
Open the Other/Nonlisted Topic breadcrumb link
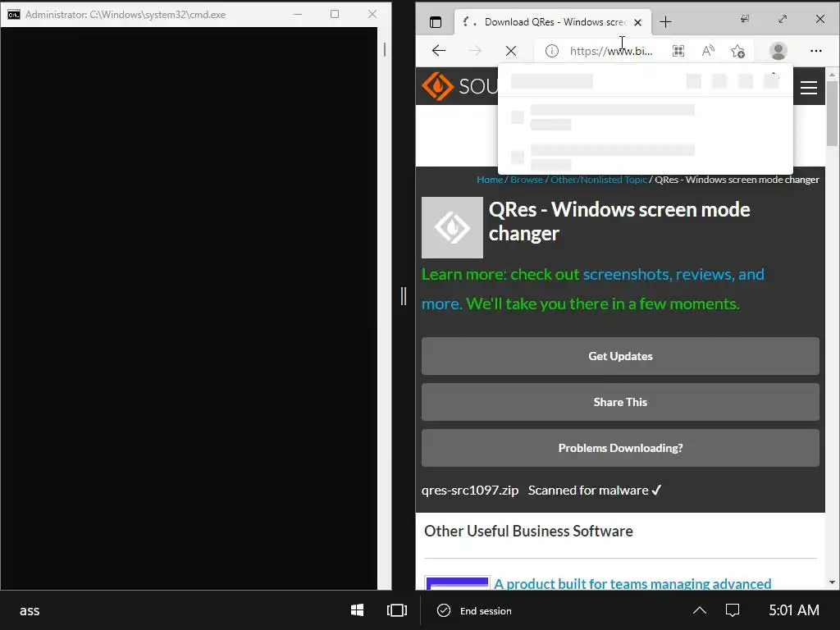tap(598, 180)
